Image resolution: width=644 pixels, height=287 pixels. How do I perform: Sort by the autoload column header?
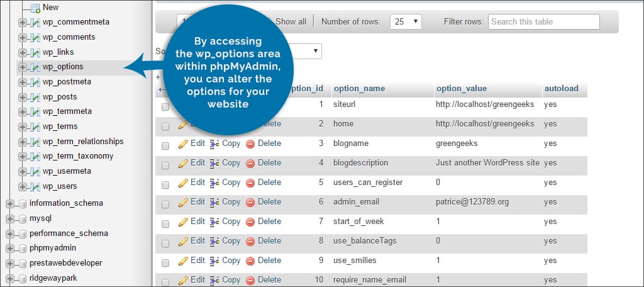tap(561, 89)
